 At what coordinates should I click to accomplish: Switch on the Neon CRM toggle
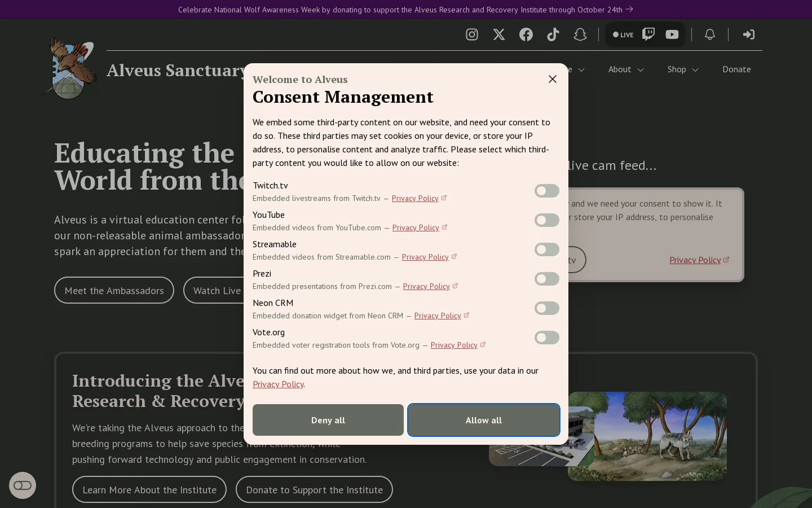547,308
